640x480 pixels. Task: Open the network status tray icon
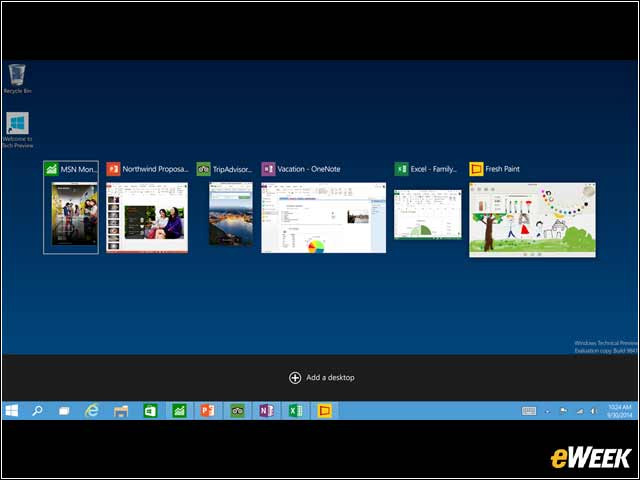point(580,411)
